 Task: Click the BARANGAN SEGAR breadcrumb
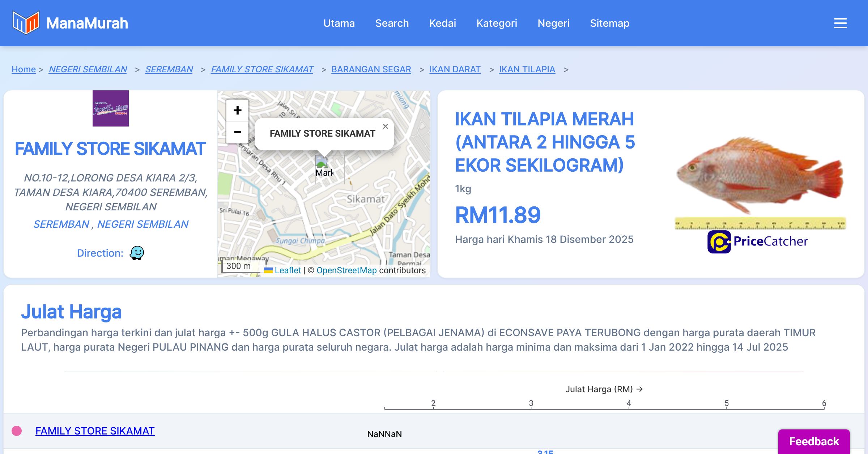click(x=371, y=69)
